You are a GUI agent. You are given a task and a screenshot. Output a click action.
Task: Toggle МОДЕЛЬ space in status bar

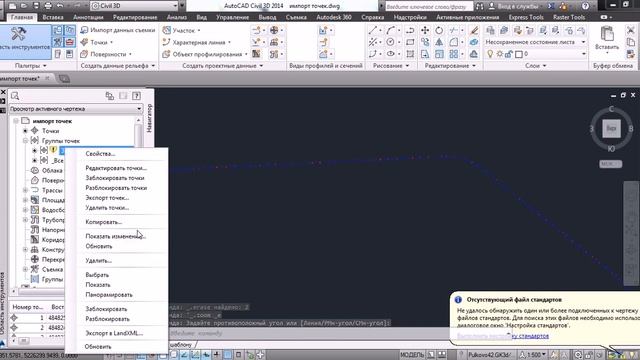point(412,355)
